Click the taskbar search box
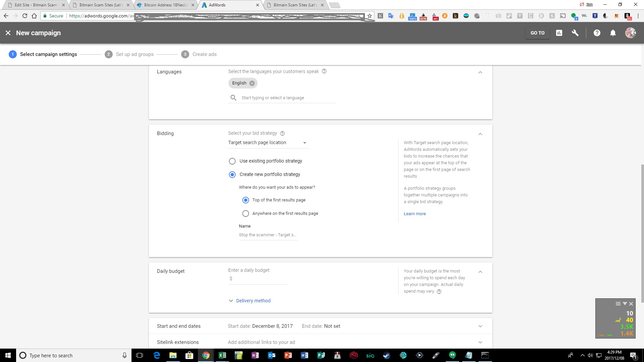The height and width of the screenshot is (362, 644). (x=73, y=355)
